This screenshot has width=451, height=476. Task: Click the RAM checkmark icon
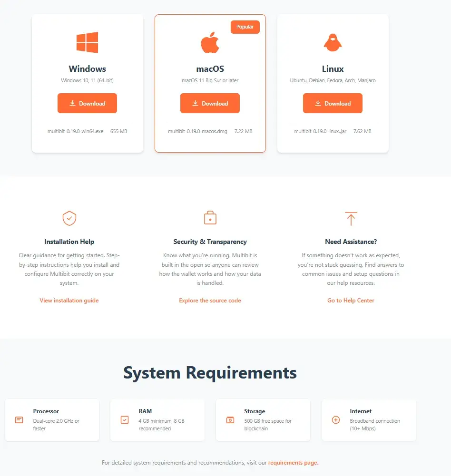[x=125, y=420]
